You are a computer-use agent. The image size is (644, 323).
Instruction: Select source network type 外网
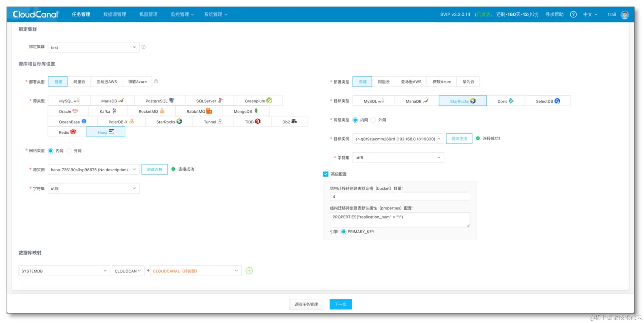69,151
